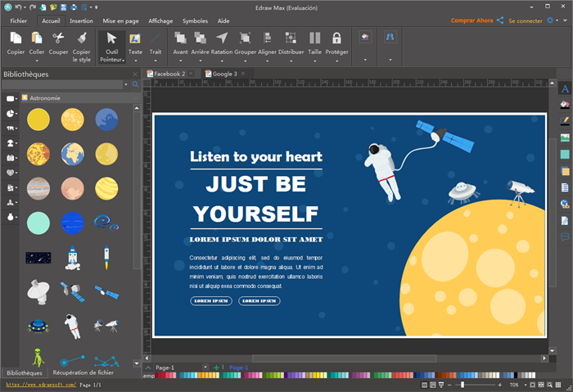The width and height of the screenshot is (573, 392).
Task: Click the Couper scissors icon
Action: tap(59, 38)
